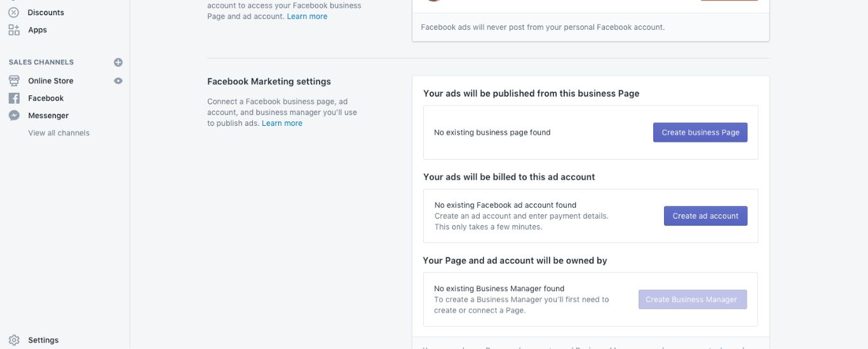
Task: Click the Settings gear icon
Action: 14,340
